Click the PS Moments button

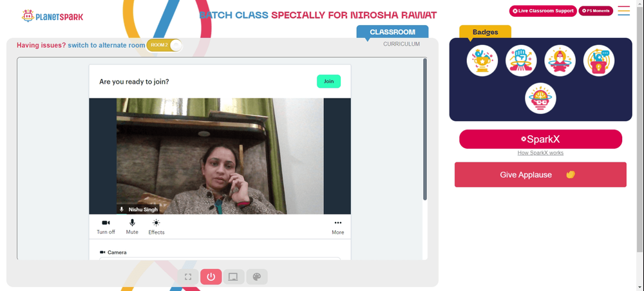(x=596, y=11)
